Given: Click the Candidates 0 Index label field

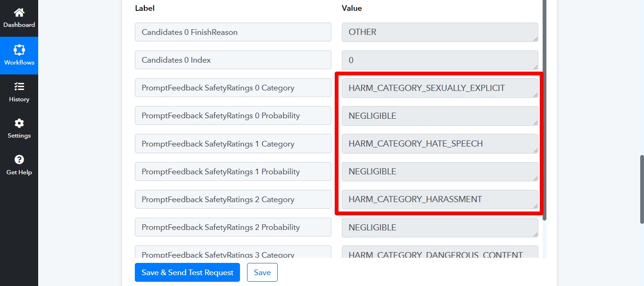Looking at the screenshot, I should click(x=233, y=60).
